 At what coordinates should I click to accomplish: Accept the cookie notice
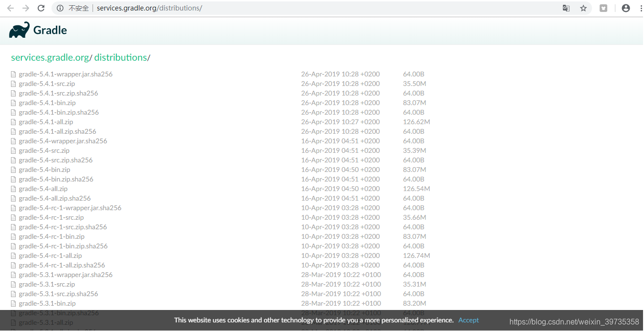(468, 320)
